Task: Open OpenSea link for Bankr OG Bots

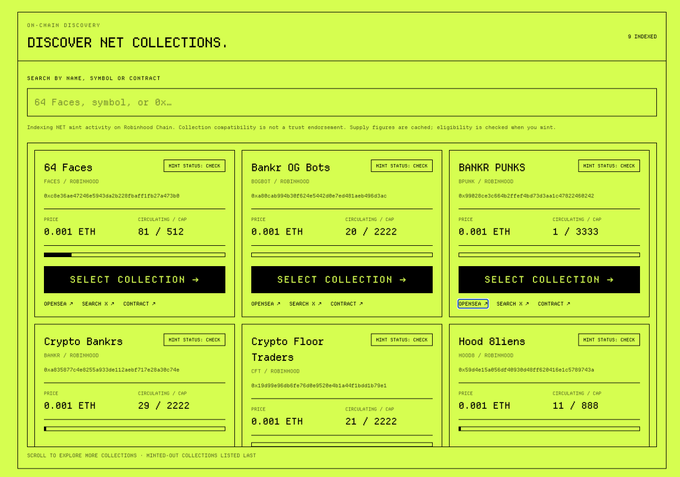Action: tap(266, 304)
